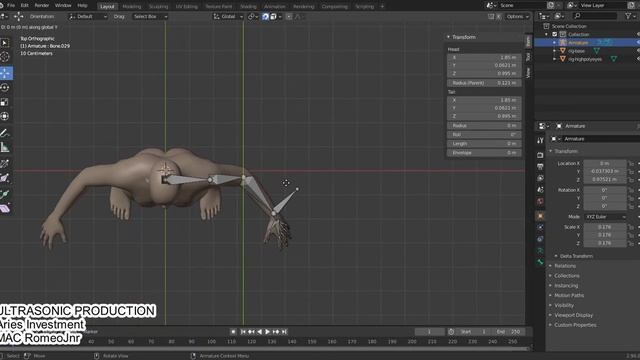
Task: Toggle visibility of rig-highpolyeyes object
Action: (x=638, y=59)
